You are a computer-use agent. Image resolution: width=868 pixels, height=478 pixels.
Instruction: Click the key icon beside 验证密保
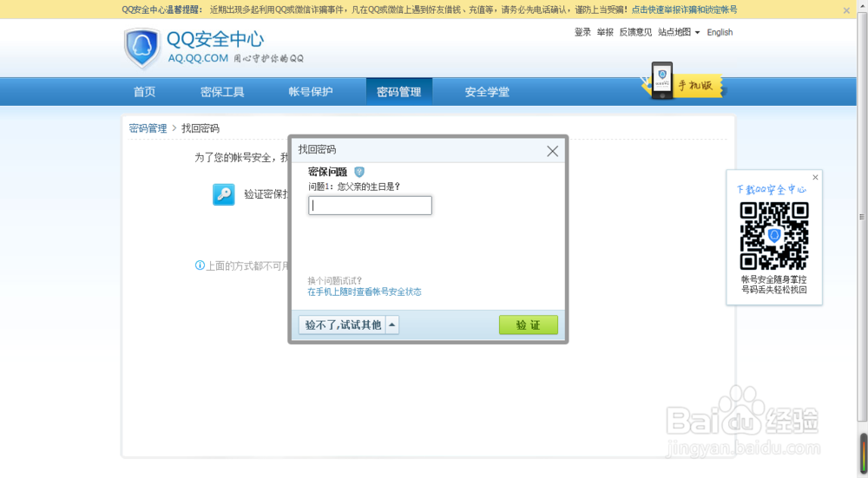pos(224,194)
